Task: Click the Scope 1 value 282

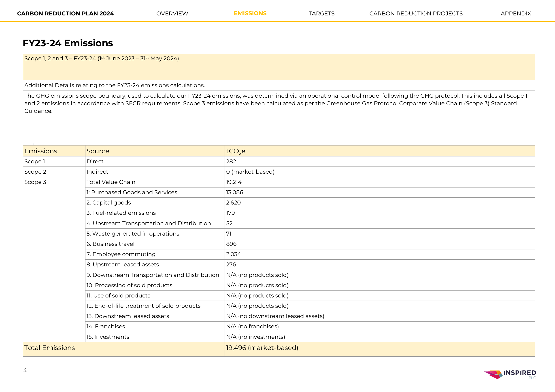Action: point(231,161)
